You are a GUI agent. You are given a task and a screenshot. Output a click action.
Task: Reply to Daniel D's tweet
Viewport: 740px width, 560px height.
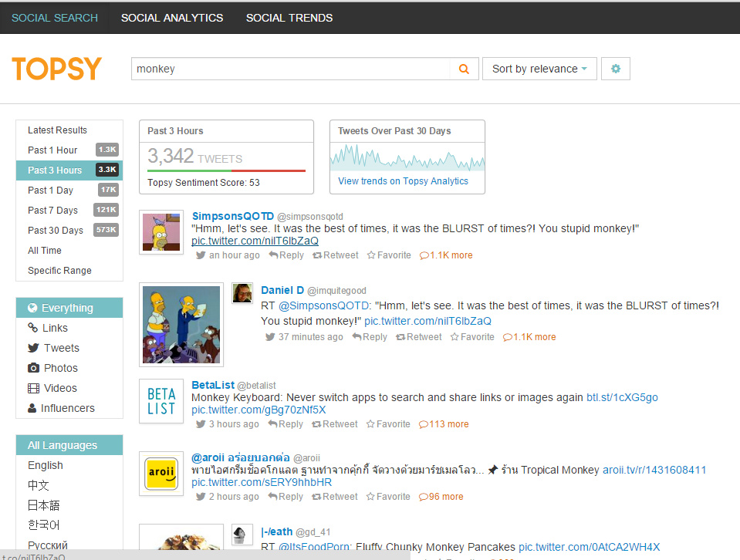tap(370, 337)
